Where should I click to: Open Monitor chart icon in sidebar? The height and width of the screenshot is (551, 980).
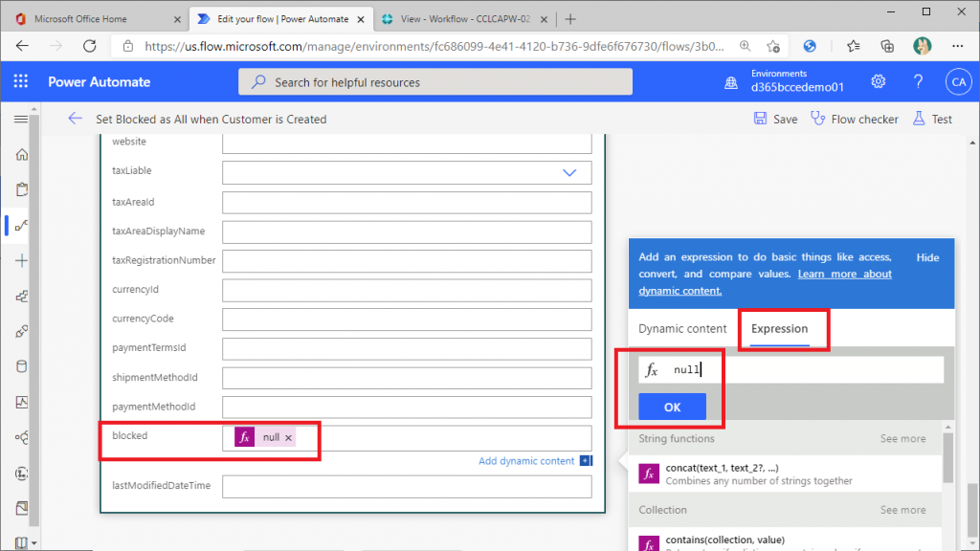tap(22, 403)
